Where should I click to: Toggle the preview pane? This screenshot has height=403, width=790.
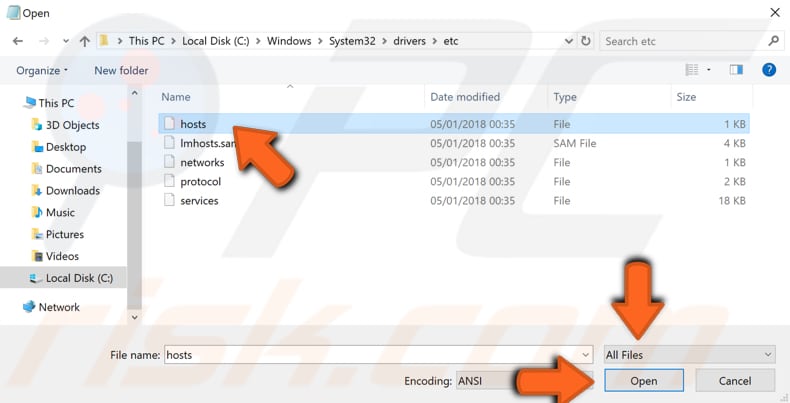736,70
